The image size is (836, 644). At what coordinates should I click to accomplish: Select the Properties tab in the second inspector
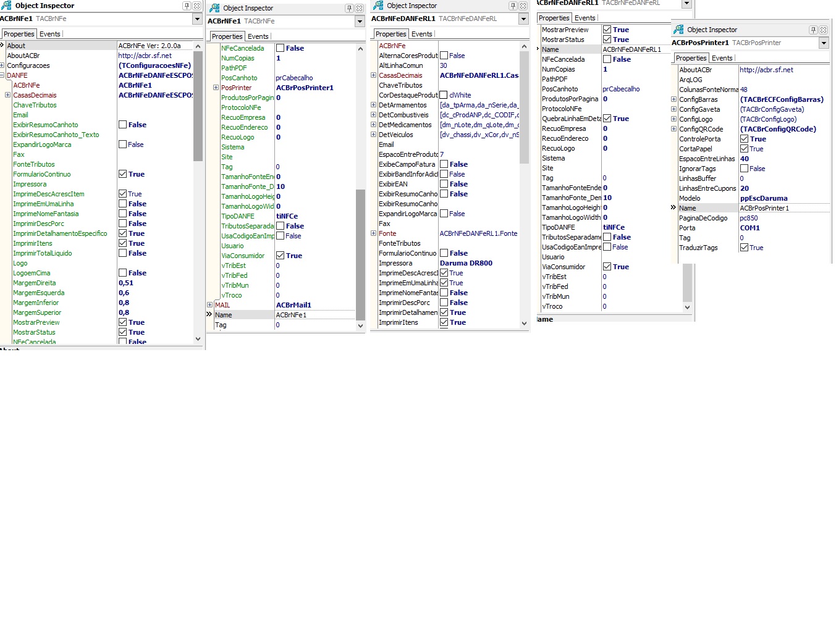tap(227, 36)
